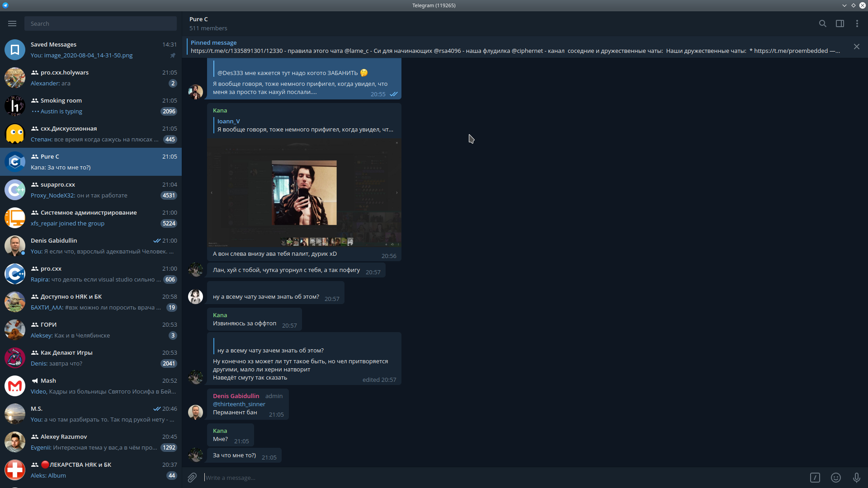The width and height of the screenshot is (868, 488).
Task: Open the bot commands slash button
Action: (x=815, y=478)
